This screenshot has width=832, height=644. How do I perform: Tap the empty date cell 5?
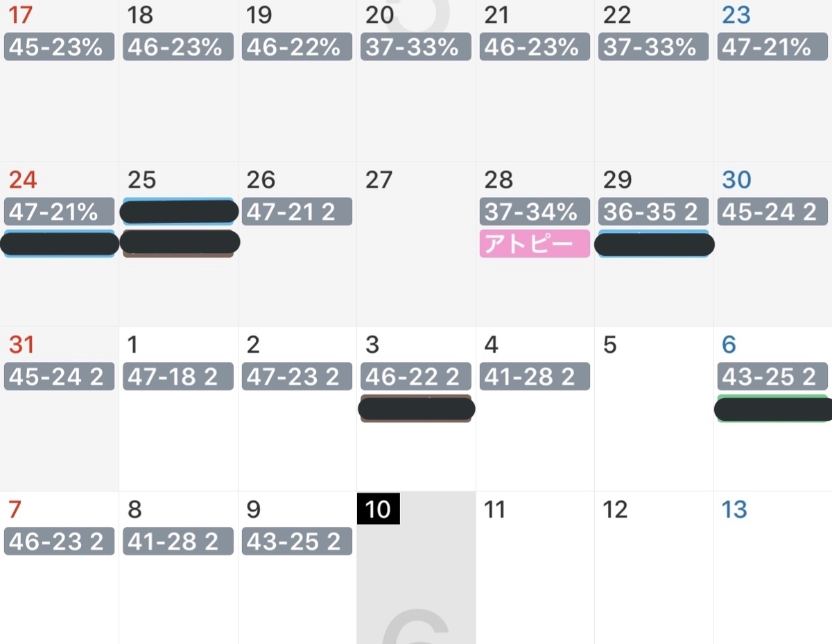(x=654, y=409)
